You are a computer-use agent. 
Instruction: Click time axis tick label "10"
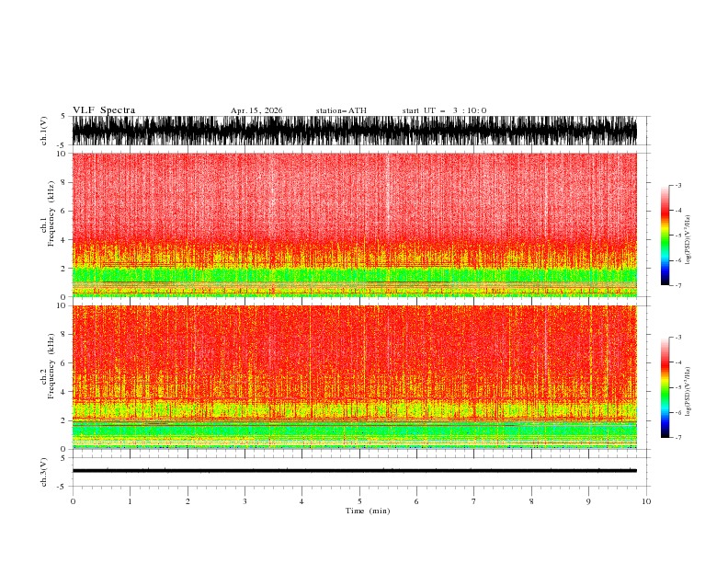click(x=646, y=501)
